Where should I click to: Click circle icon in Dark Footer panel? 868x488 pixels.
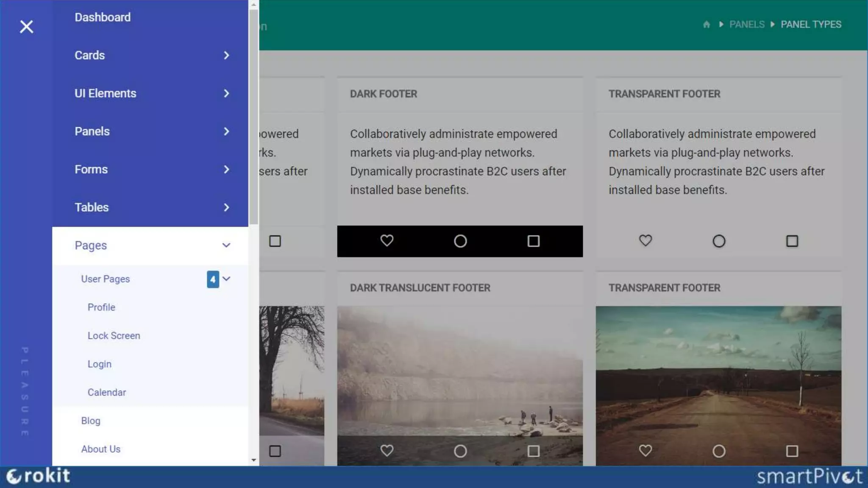460,241
